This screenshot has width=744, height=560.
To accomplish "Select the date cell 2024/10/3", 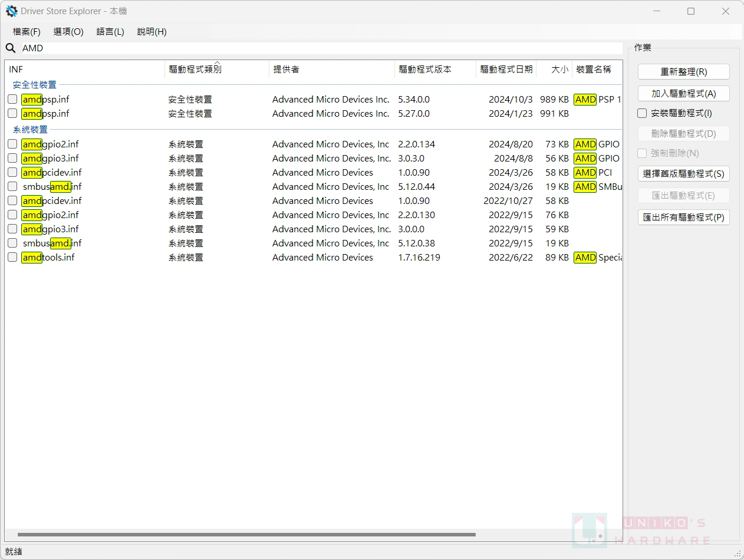I will point(511,100).
